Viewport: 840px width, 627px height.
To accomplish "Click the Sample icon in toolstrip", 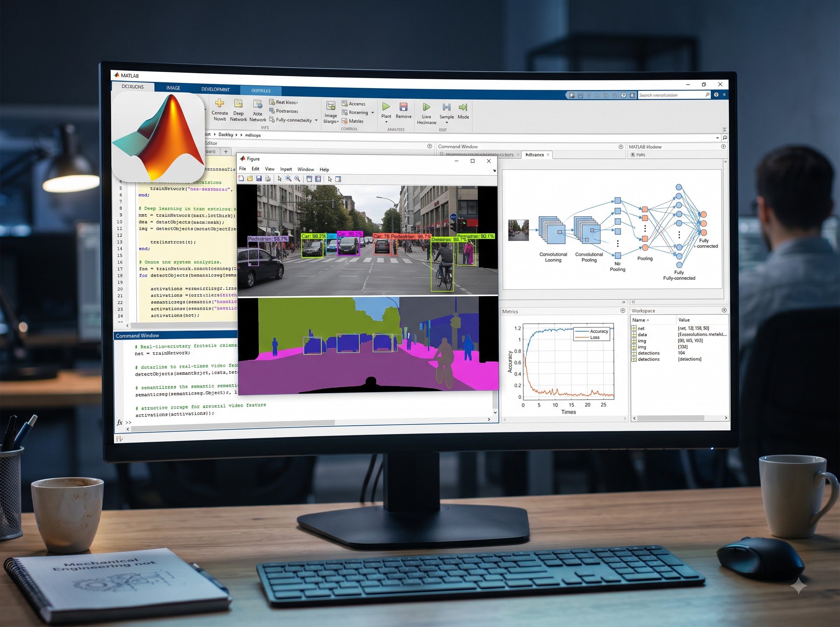I will (x=446, y=107).
